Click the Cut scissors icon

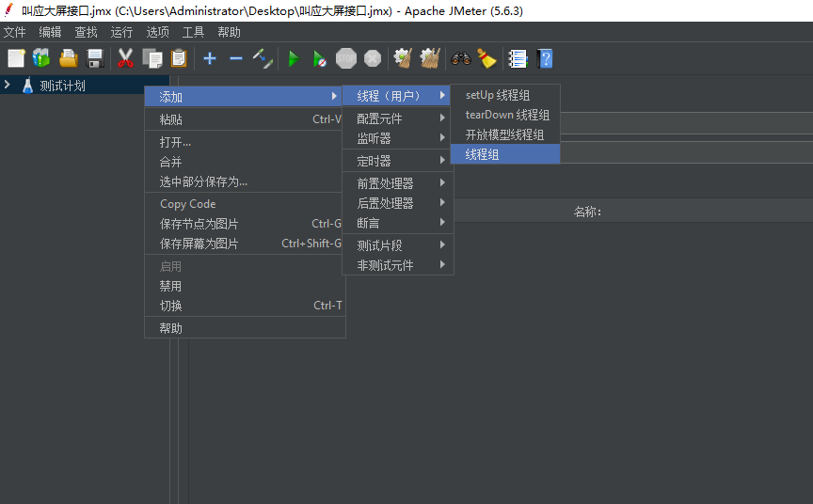click(125, 58)
